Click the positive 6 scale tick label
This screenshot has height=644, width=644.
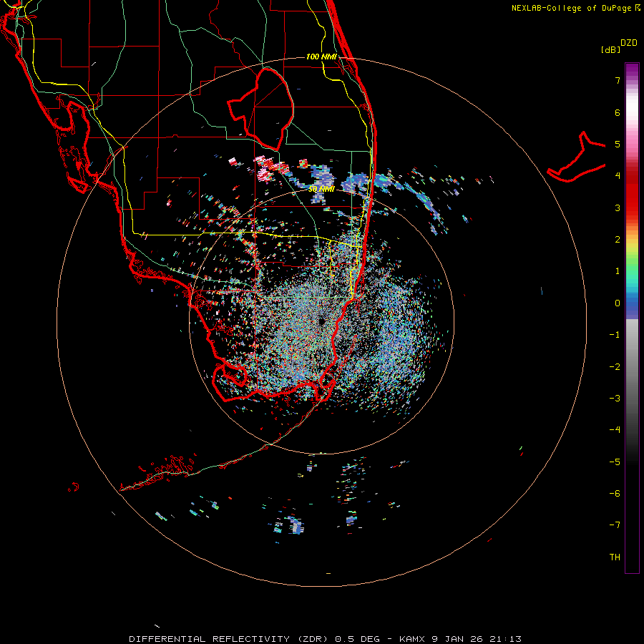pyautogui.click(x=618, y=112)
